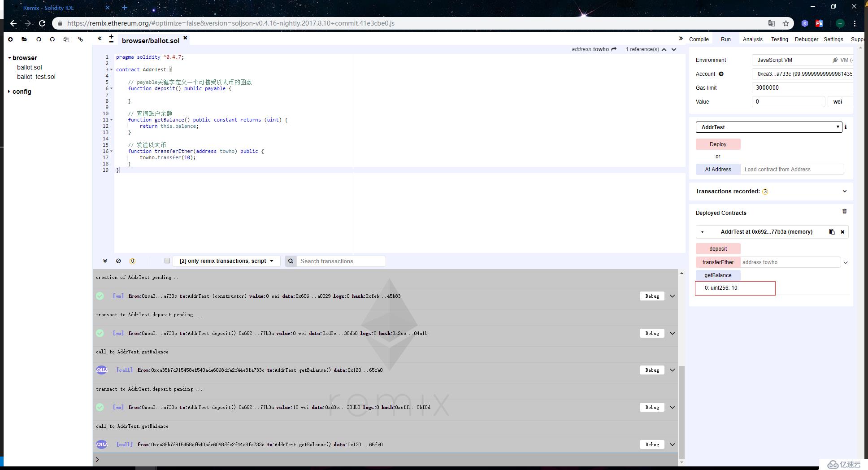
Task: Expand the config folder
Action: click(9, 91)
